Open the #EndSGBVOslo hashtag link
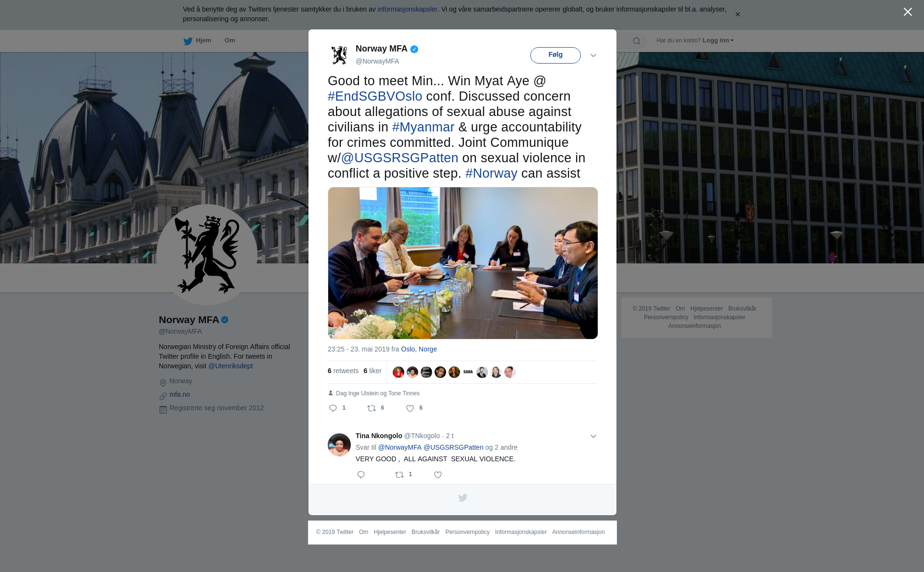The image size is (924, 572). (375, 96)
